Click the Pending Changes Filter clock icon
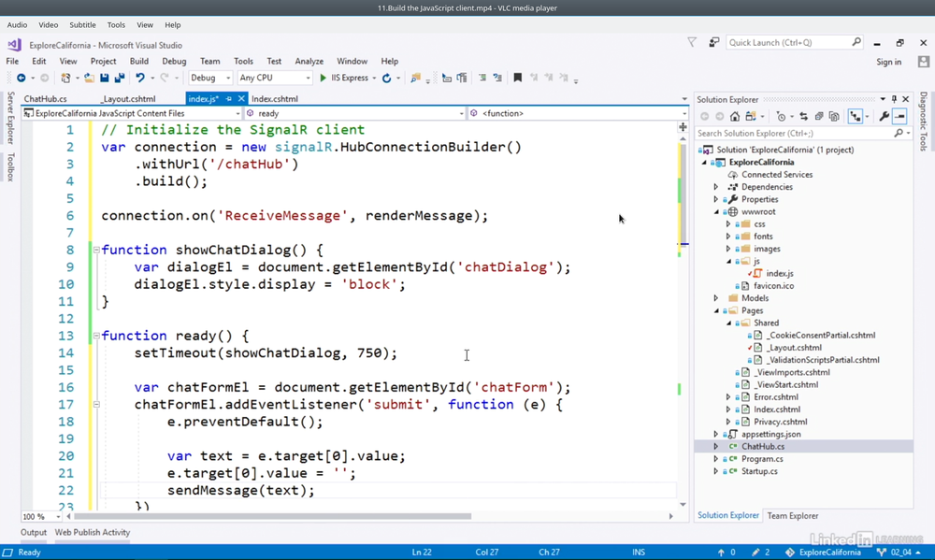 (781, 116)
